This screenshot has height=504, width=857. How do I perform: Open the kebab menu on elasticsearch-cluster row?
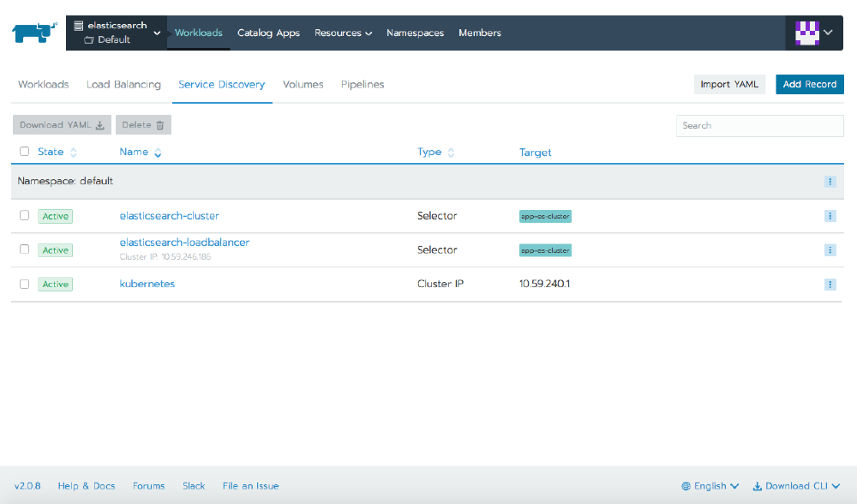point(829,215)
